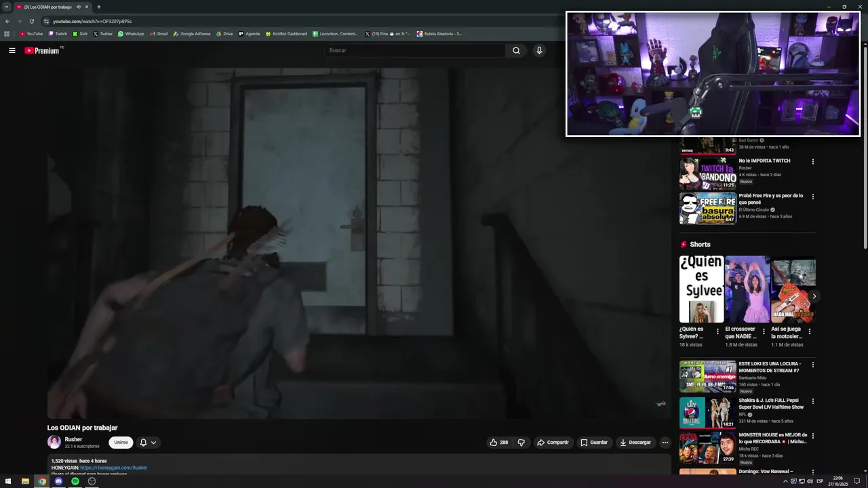The height and width of the screenshot is (488, 868).
Task: Open File Explorer from the taskbar
Action: [x=25, y=481]
